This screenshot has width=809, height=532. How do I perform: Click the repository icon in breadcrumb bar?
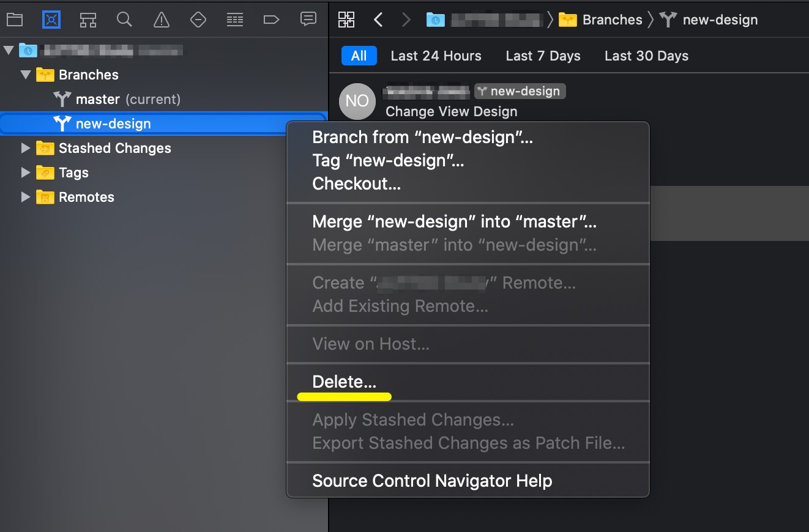(x=436, y=20)
